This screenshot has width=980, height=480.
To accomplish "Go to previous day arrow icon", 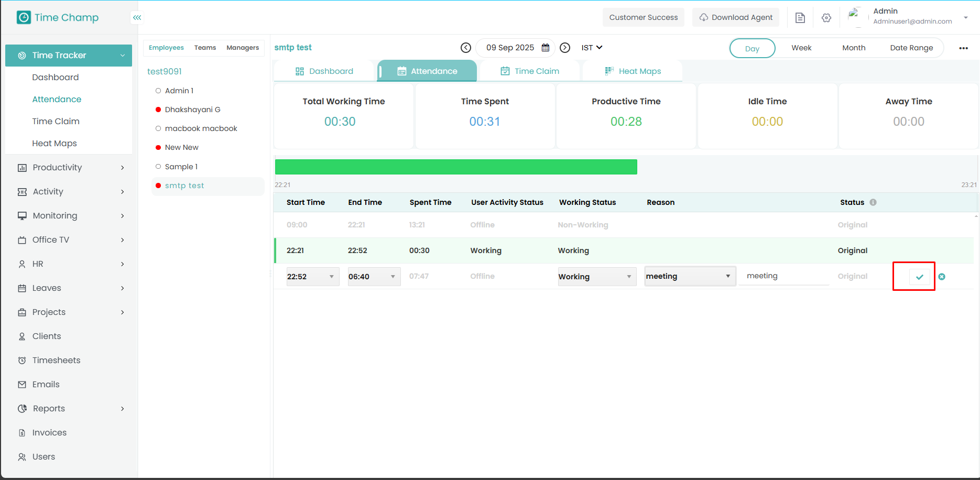I will 465,48.
